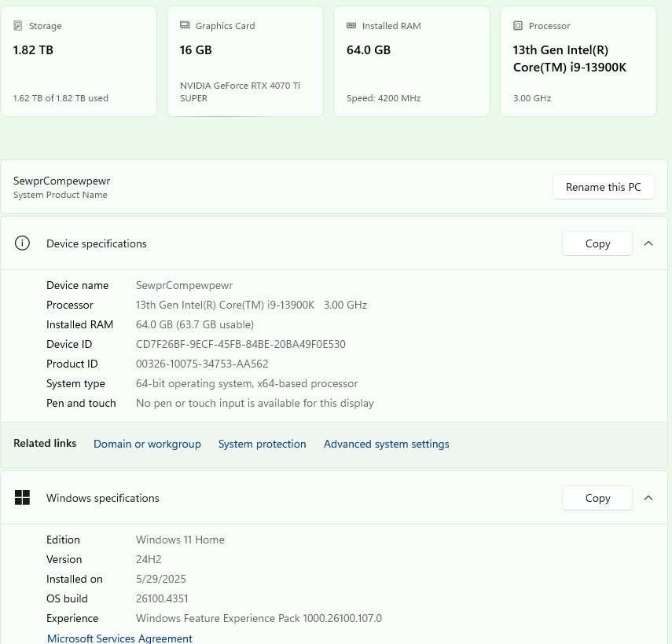Select the Processor row value in Device specifications
This screenshot has width=672, height=644.
pyautogui.click(x=252, y=305)
